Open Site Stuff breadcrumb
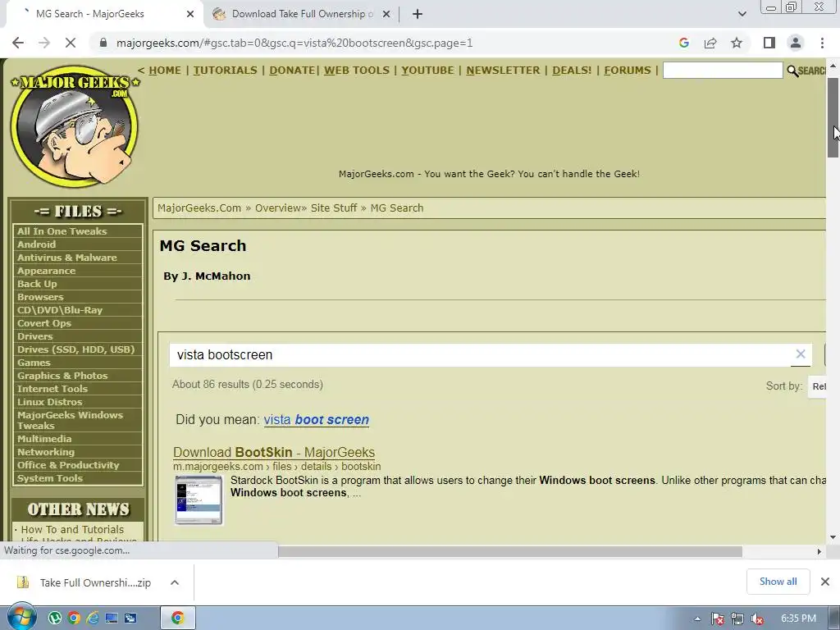840x630 pixels. (x=334, y=208)
